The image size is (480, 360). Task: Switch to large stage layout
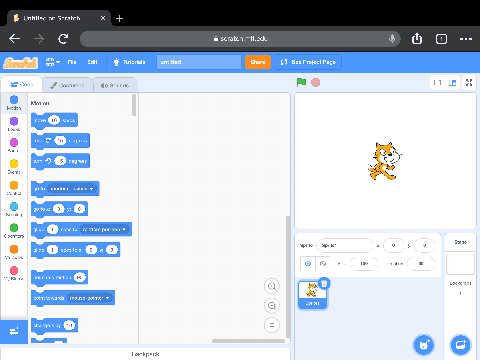tap(453, 82)
